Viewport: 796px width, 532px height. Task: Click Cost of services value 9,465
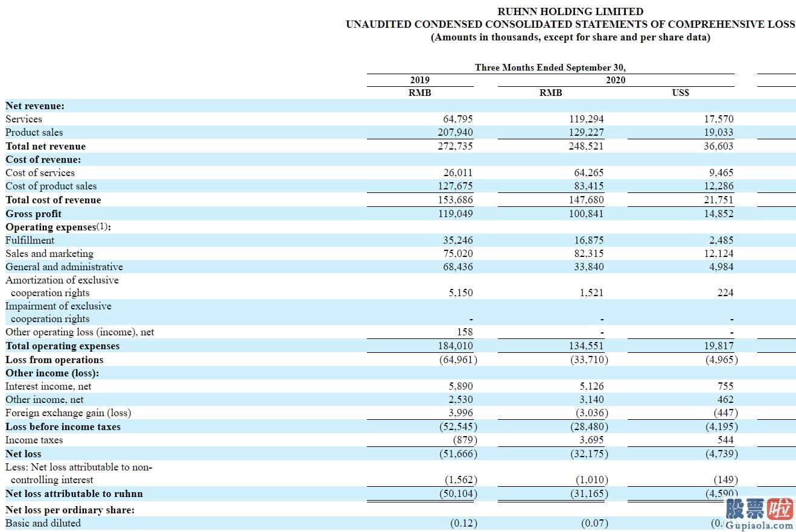pyautogui.click(x=722, y=173)
